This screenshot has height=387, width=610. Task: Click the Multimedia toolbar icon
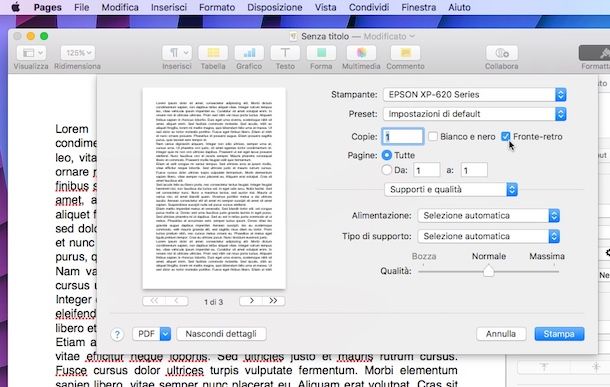[361, 53]
